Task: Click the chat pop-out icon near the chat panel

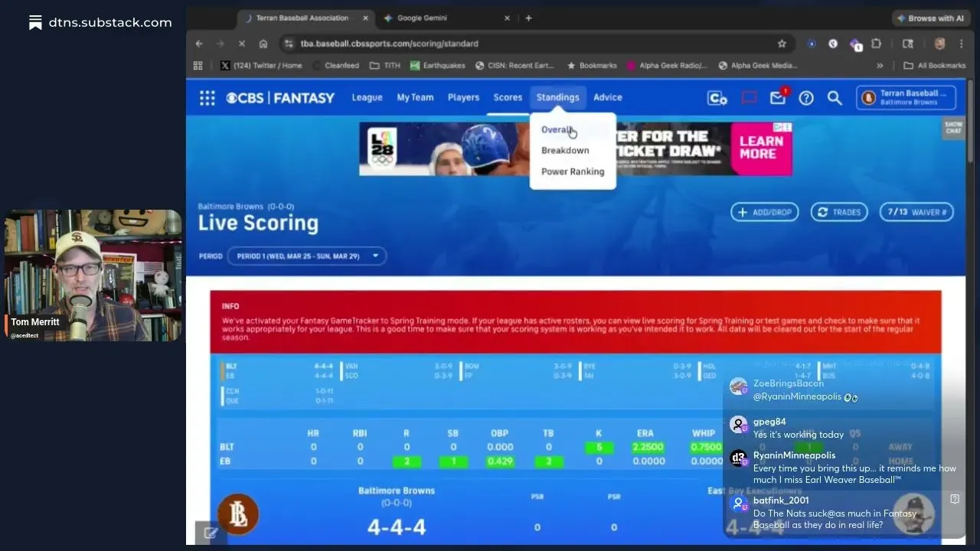Action: pos(954,498)
